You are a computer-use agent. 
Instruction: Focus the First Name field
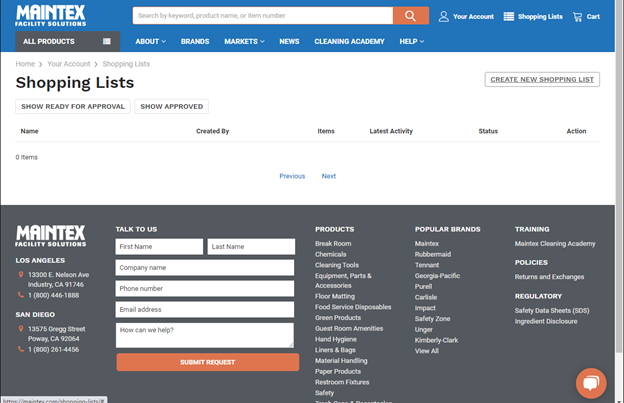[159, 247]
